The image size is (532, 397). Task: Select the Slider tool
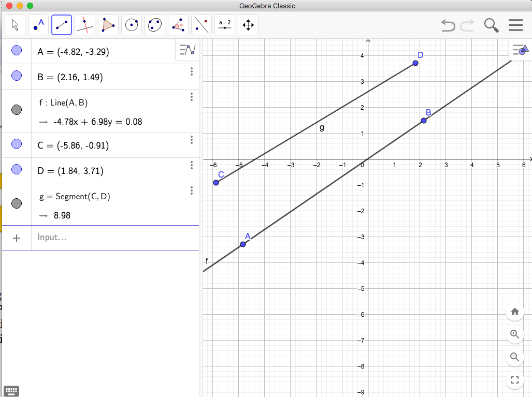[x=224, y=24]
